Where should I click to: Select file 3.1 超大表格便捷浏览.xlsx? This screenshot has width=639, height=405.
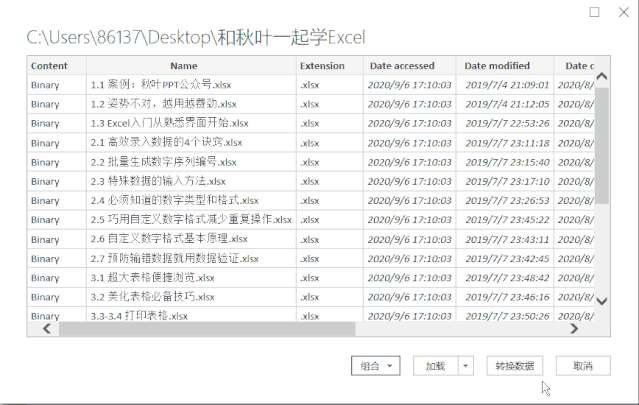152,277
